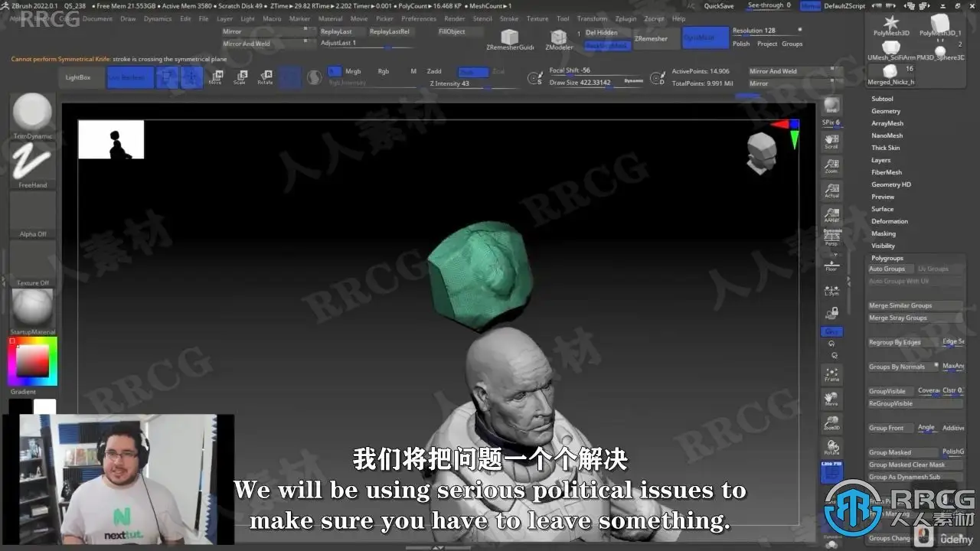Select the UMesh_SciFiArm tool thumbnail

[x=890, y=51]
